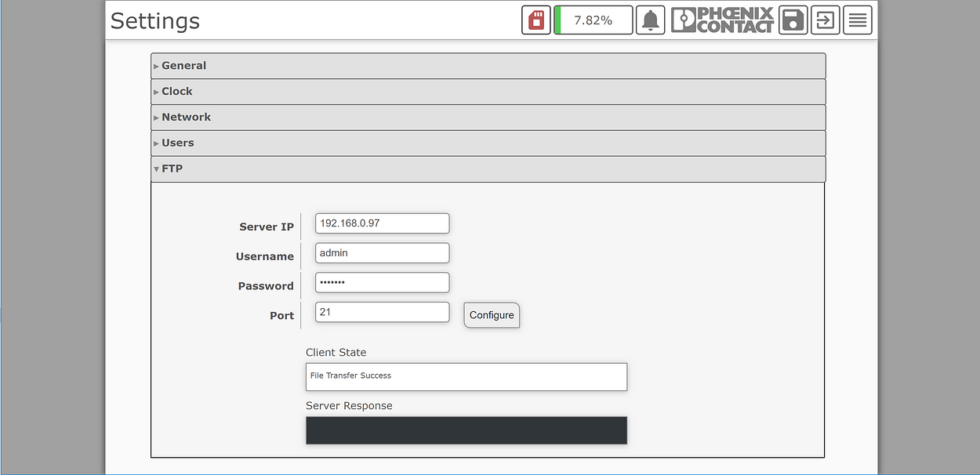Click the Port label

pyautogui.click(x=282, y=316)
